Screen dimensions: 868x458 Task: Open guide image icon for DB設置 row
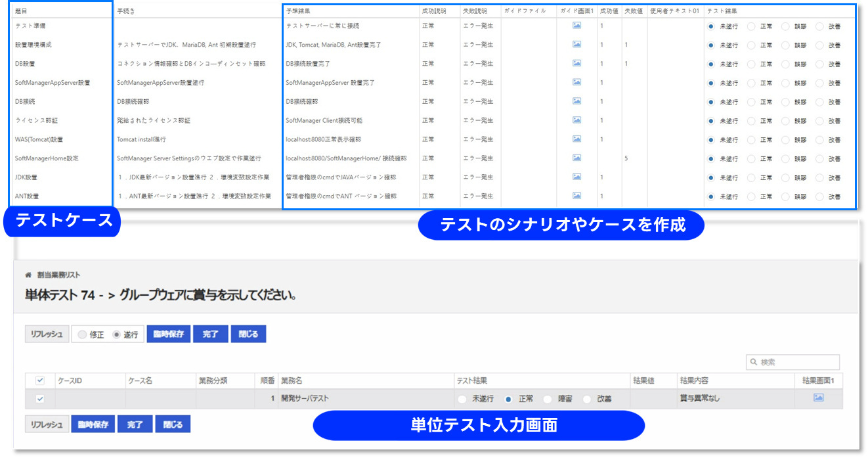576,64
